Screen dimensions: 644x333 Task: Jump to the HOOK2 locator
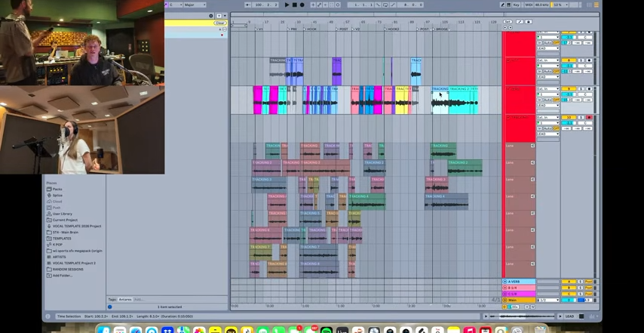392,29
